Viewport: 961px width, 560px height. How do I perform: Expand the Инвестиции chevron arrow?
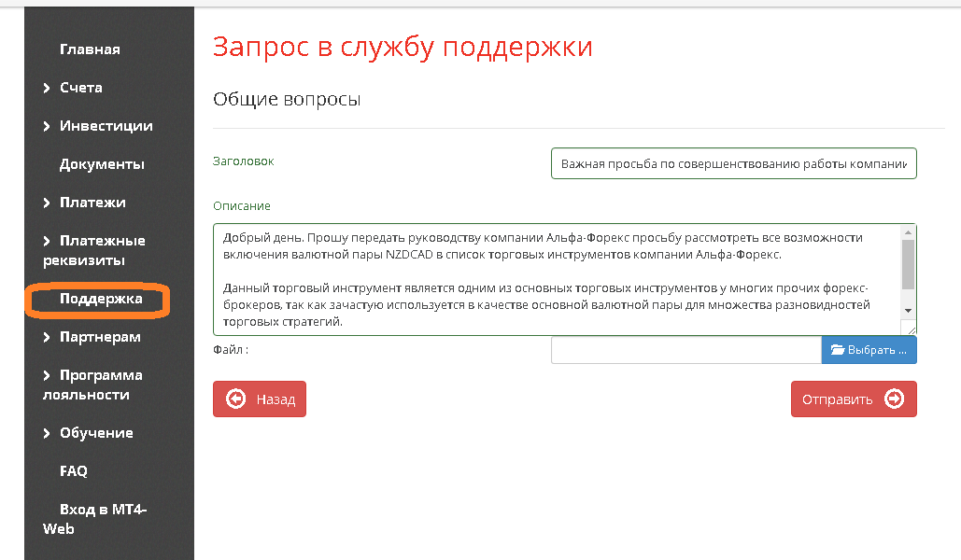[47, 126]
